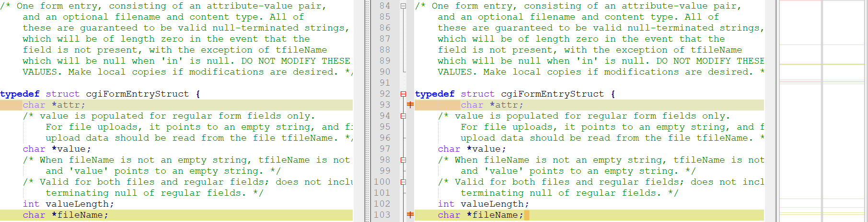Select line number 99 in the margin
This screenshot has height=222, width=868.
[x=385, y=171]
